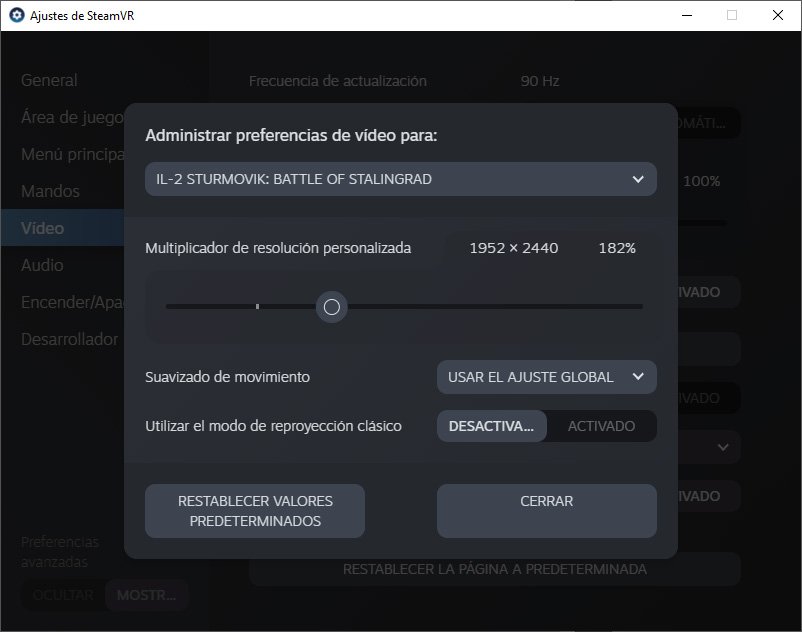Open the Encender/Apagar tab

point(72,302)
